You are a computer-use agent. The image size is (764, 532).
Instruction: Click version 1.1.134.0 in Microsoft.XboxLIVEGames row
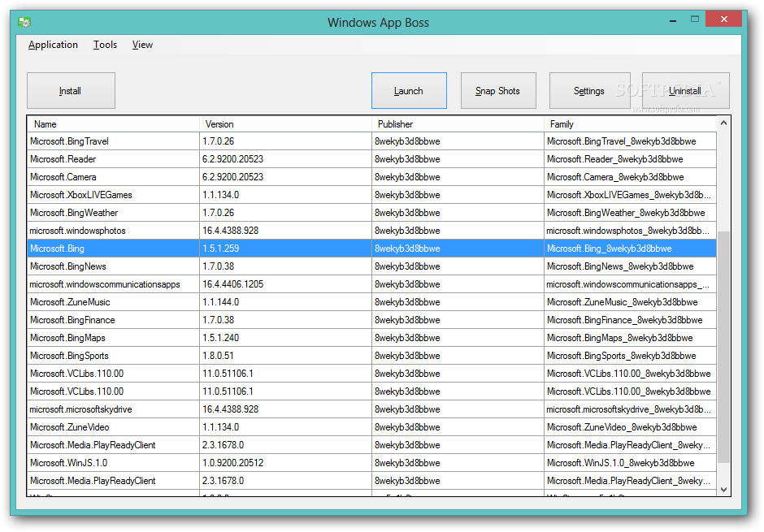point(285,195)
